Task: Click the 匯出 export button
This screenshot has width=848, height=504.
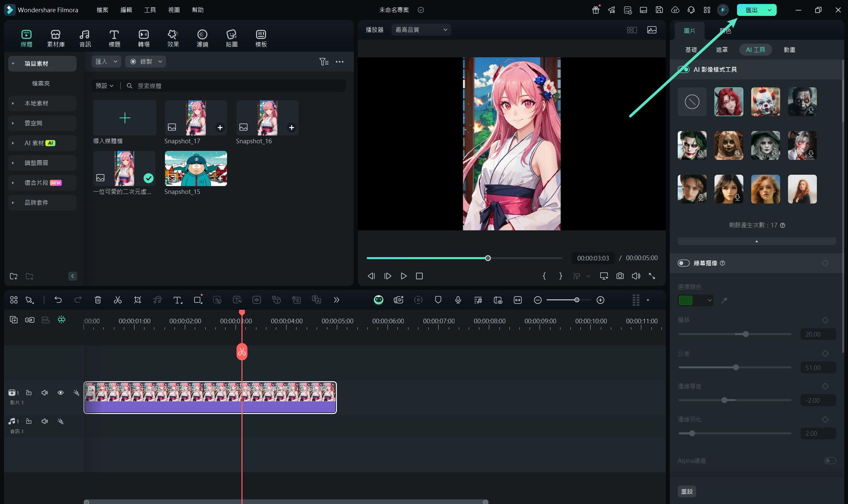Action: 751,10
